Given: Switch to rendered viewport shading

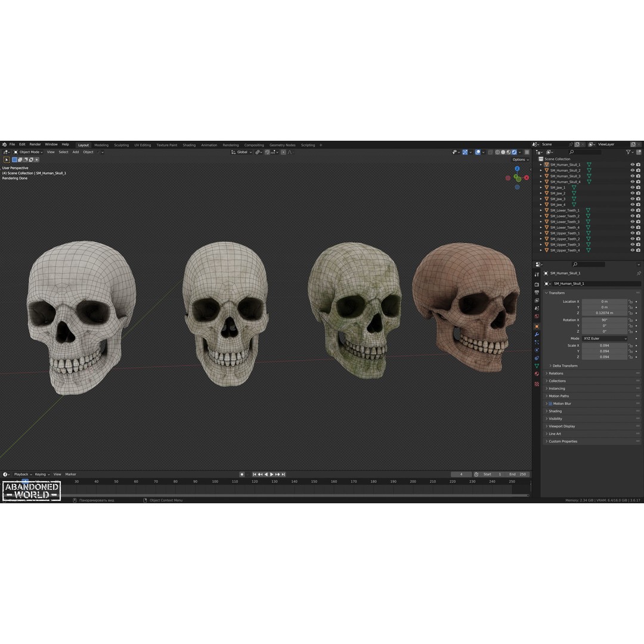Looking at the screenshot, I should click(514, 153).
